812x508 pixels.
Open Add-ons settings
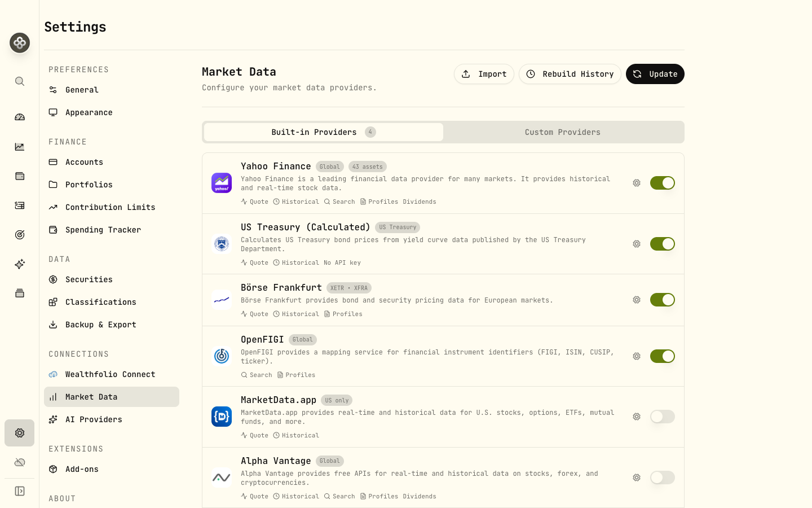click(x=112, y=469)
